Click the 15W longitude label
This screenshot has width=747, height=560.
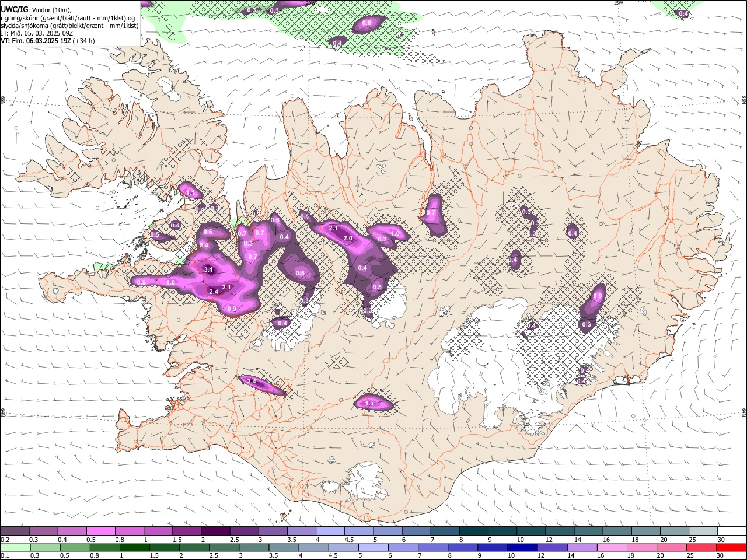(617, 3)
